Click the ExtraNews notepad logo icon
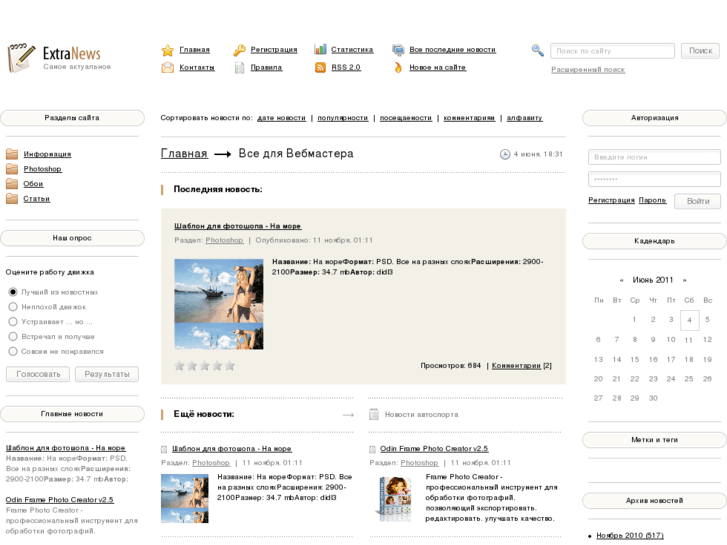The image size is (727, 545). (21, 58)
